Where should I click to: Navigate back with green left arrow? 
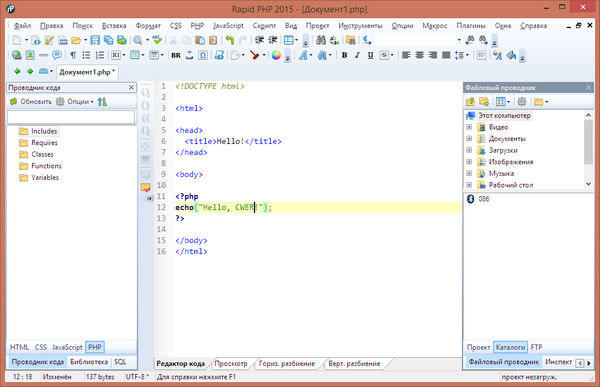click(x=17, y=71)
